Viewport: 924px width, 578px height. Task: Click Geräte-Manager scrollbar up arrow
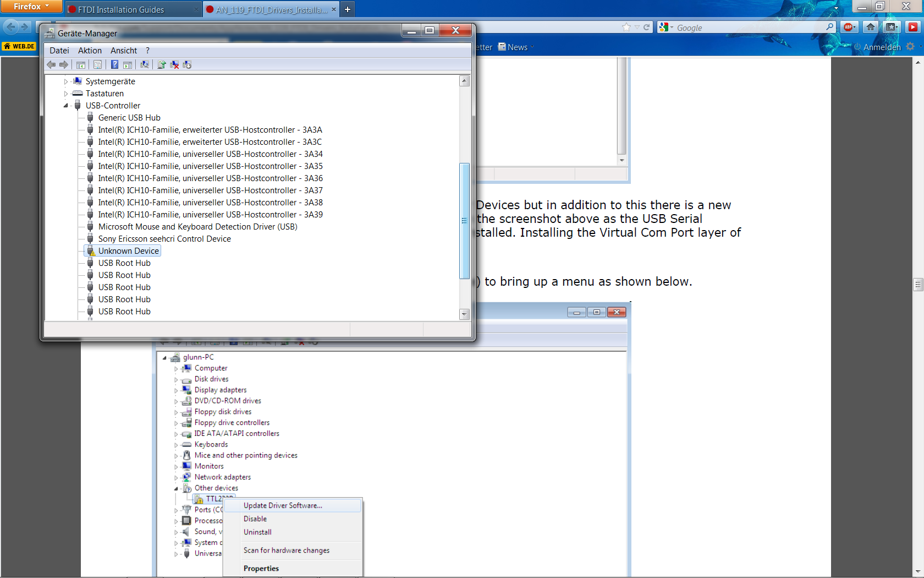[464, 81]
